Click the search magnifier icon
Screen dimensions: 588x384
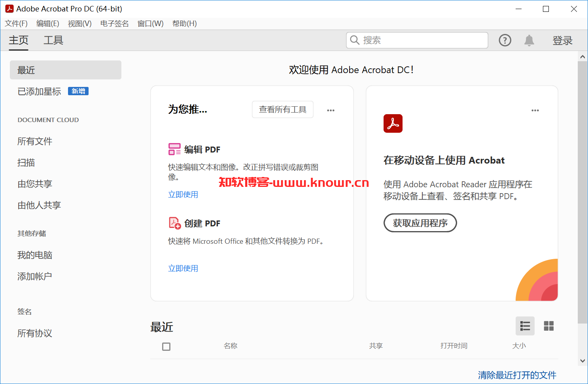(355, 40)
